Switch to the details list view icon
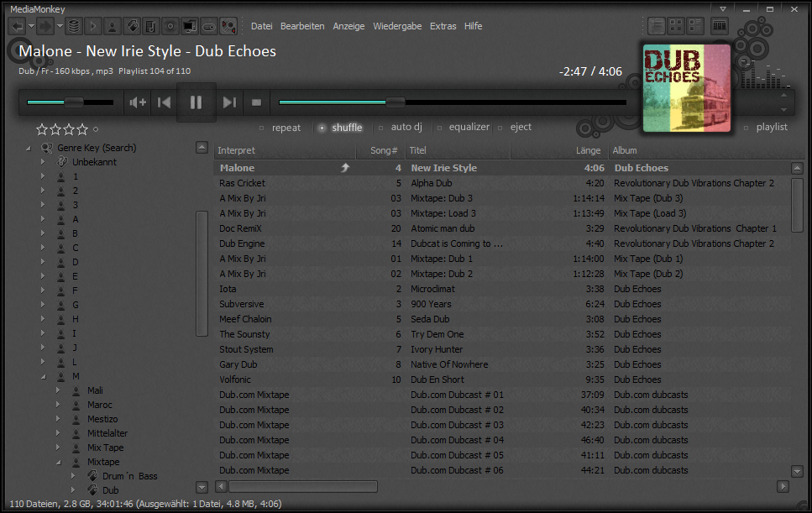The width and height of the screenshot is (812, 513). (657, 26)
